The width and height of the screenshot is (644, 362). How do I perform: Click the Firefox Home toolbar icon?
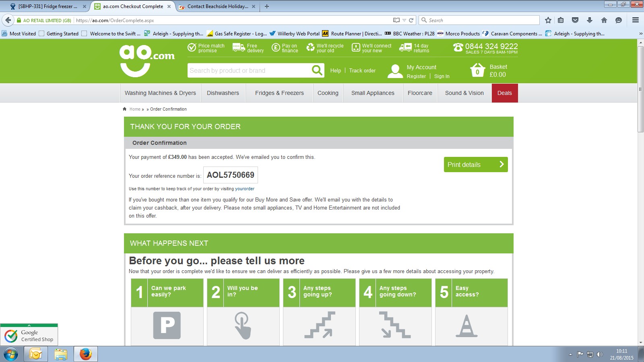coord(604,20)
